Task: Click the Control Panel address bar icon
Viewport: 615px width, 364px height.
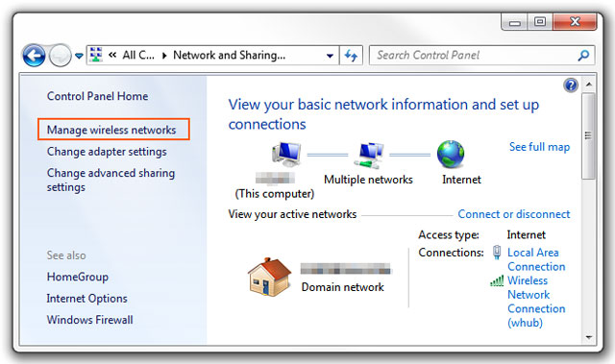Action: pyautogui.click(x=96, y=55)
